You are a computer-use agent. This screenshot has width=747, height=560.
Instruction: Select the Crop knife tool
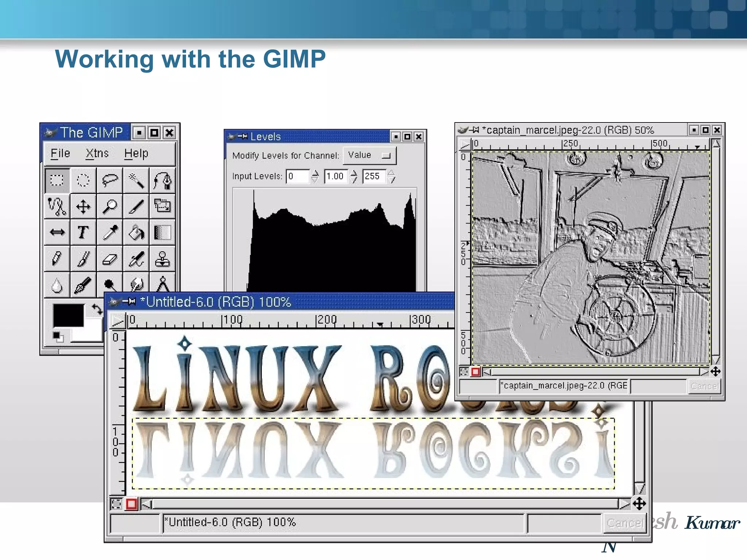coord(136,206)
